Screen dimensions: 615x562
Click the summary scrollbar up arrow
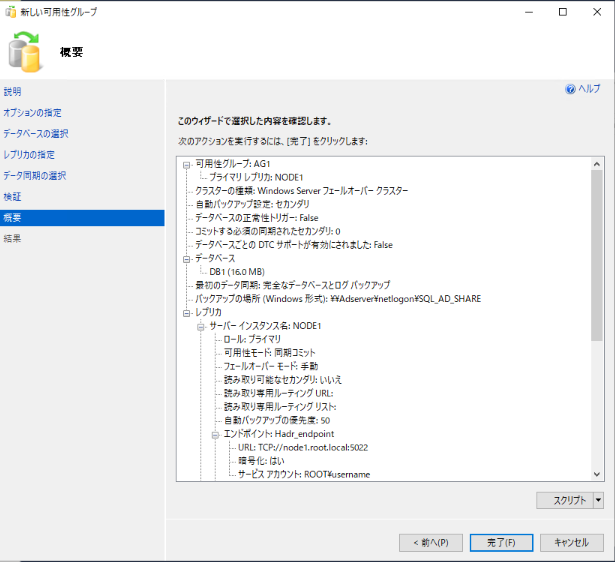(597, 164)
